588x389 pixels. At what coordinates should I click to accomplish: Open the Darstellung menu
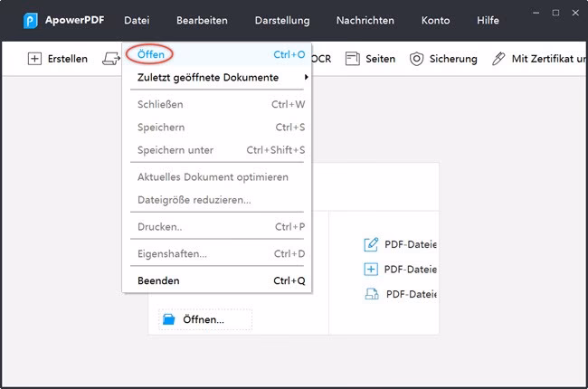click(282, 20)
